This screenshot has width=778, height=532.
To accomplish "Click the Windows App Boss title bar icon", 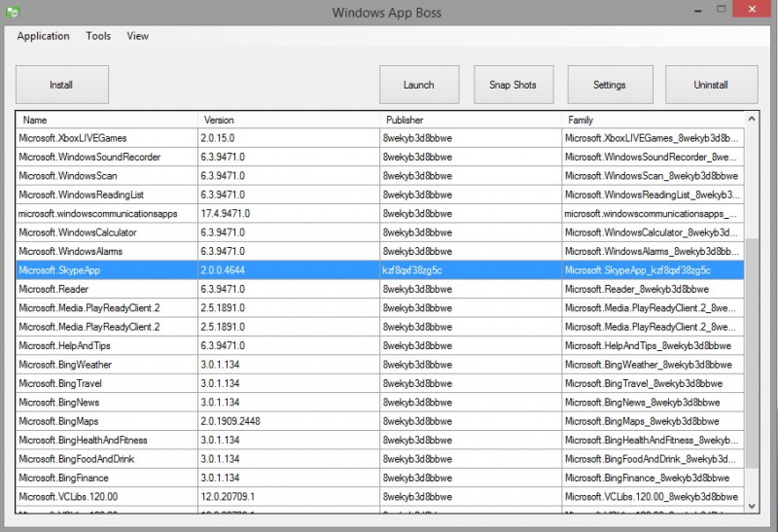I will tap(13, 12).
